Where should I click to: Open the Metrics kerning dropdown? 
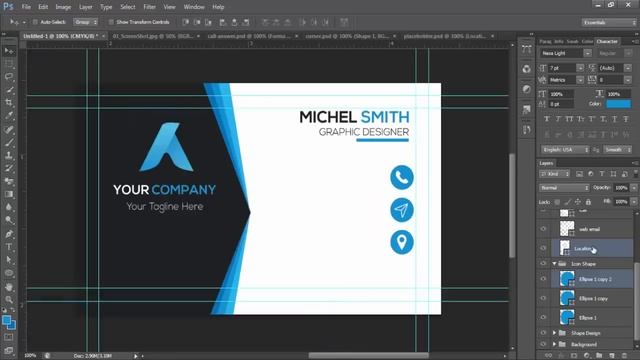click(580, 80)
